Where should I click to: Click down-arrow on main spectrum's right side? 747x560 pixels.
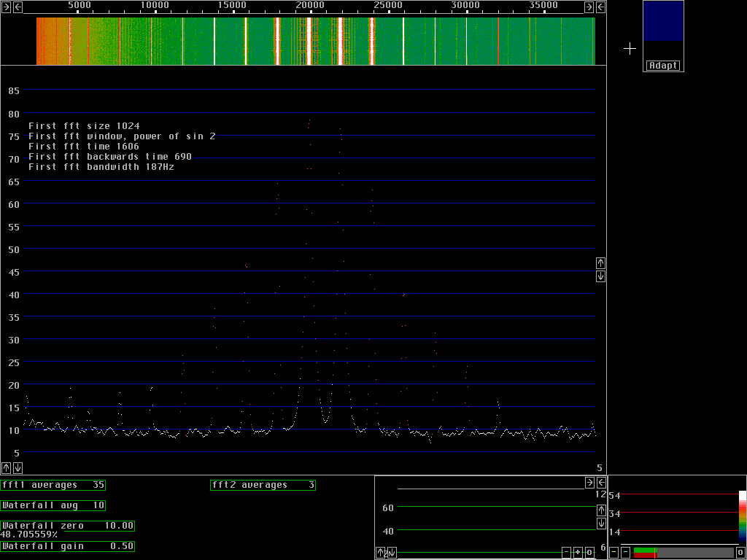click(601, 276)
